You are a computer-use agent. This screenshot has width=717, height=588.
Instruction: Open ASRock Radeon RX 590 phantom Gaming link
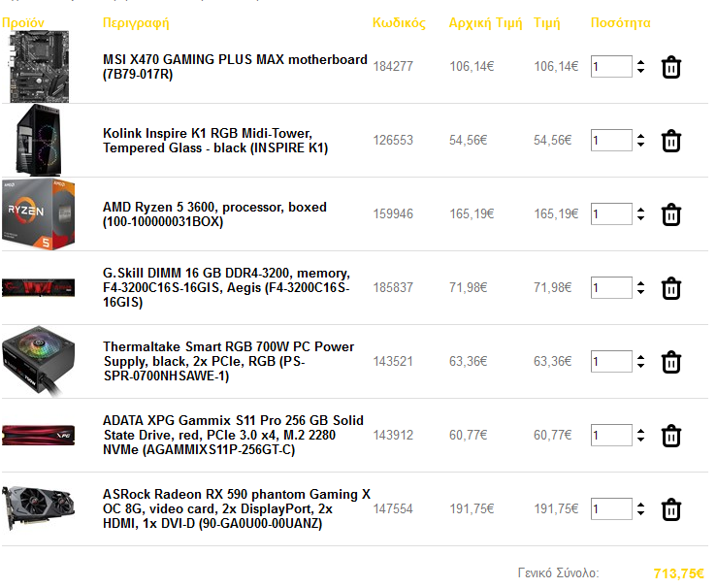tap(237, 508)
